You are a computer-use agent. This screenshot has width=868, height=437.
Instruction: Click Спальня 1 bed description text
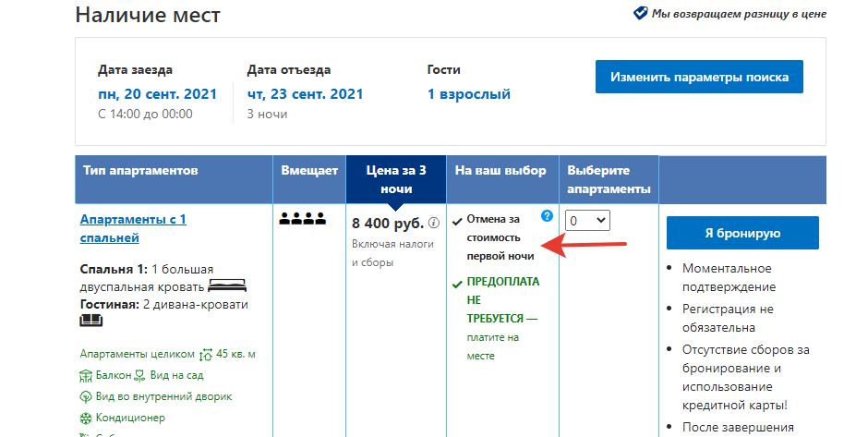coord(147,278)
